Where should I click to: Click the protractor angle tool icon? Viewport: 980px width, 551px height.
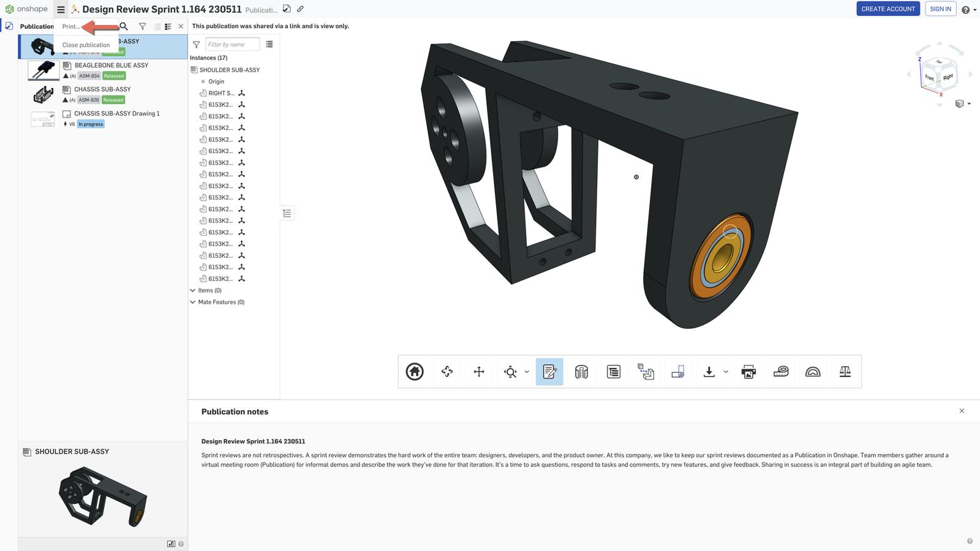813,372
